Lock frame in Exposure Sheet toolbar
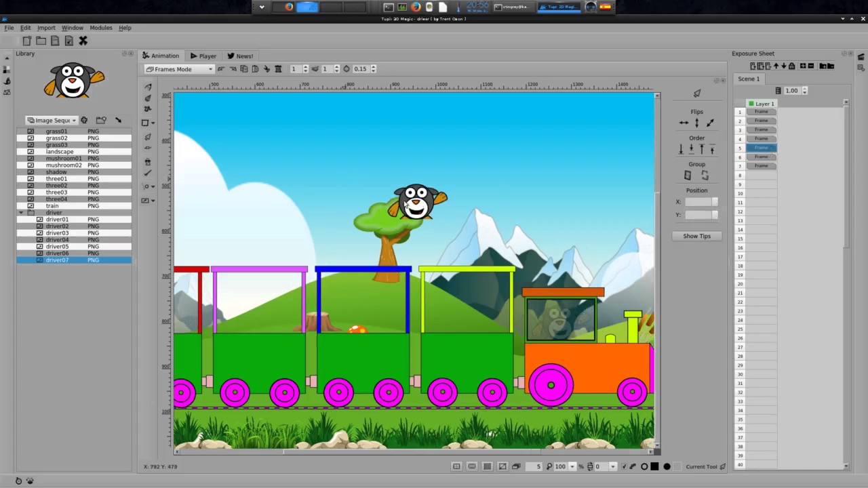 click(791, 66)
